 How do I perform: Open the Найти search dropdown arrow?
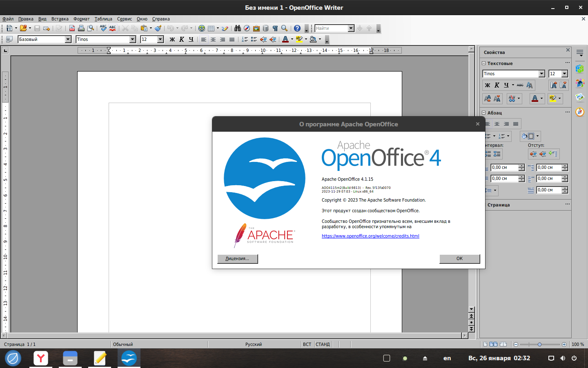351,28
